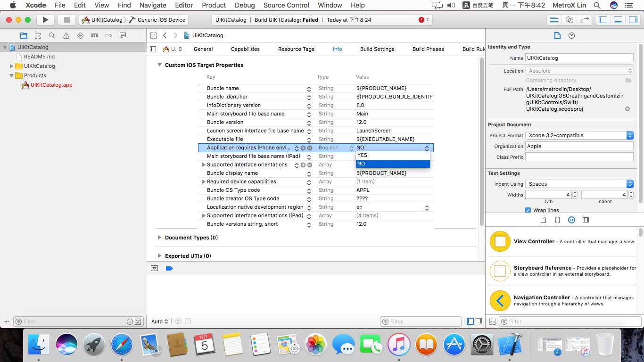
Task: Switch to the Capabilities tab
Action: 245,49
